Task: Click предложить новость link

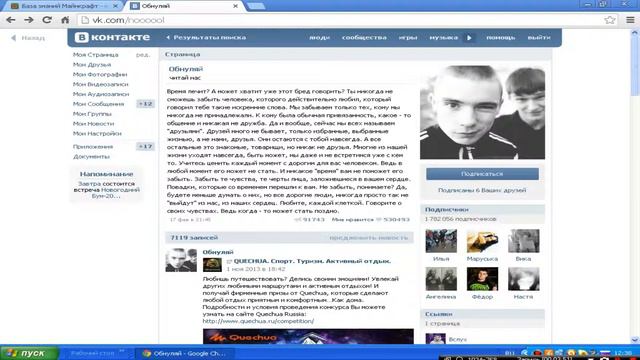Action: tap(368, 238)
